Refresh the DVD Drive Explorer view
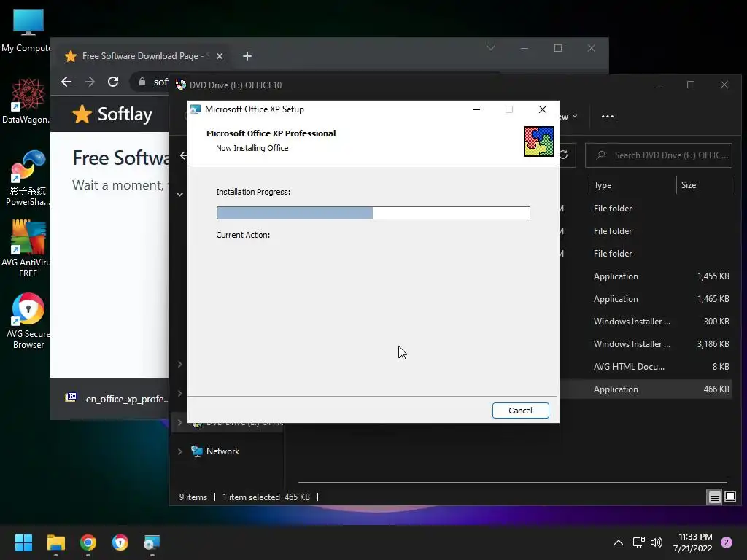Screen dimensions: 747x560 click(x=565, y=155)
